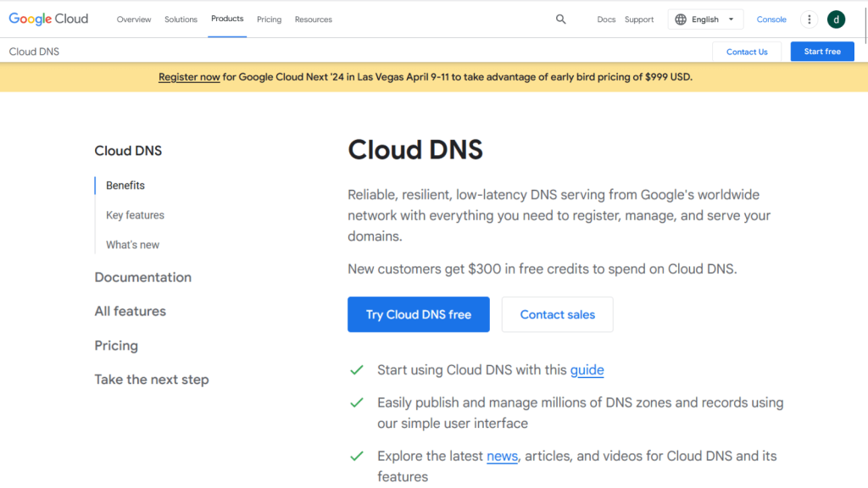Click the '$300 in free credits' sentence
The image size is (868, 488).
(x=542, y=269)
